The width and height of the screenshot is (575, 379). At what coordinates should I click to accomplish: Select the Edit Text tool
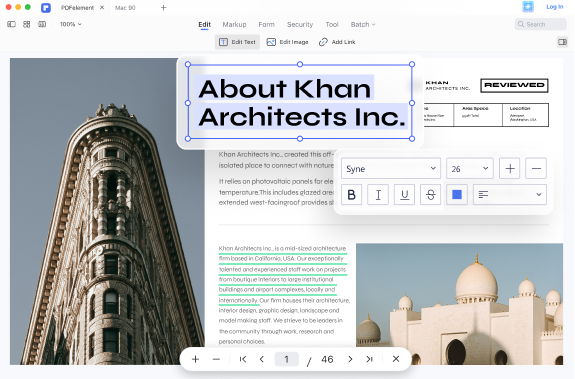(237, 42)
